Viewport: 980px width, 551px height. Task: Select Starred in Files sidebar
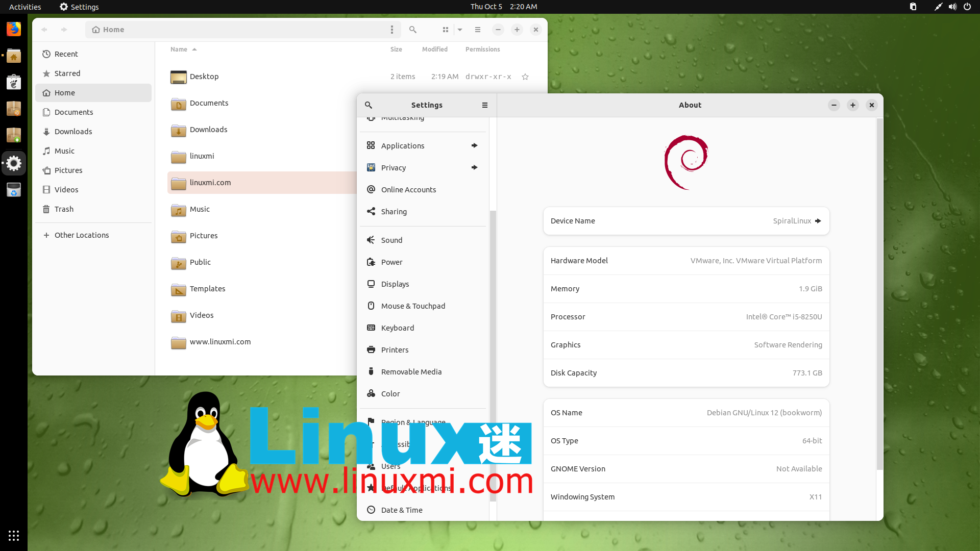pyautogui.click(x=93, y=73)
